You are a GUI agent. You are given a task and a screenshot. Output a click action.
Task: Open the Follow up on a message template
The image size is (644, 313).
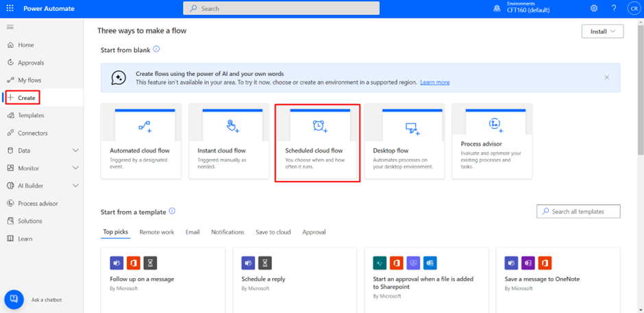163,280
